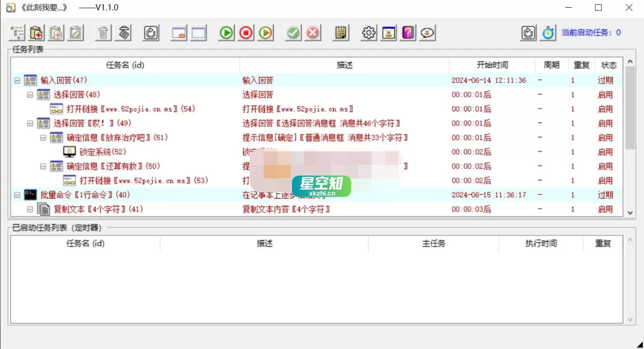The height and width of the screenshot is (349, 644).
Task: Click the task list vertical scrollbar down arrow
Action: pos(631,212)
